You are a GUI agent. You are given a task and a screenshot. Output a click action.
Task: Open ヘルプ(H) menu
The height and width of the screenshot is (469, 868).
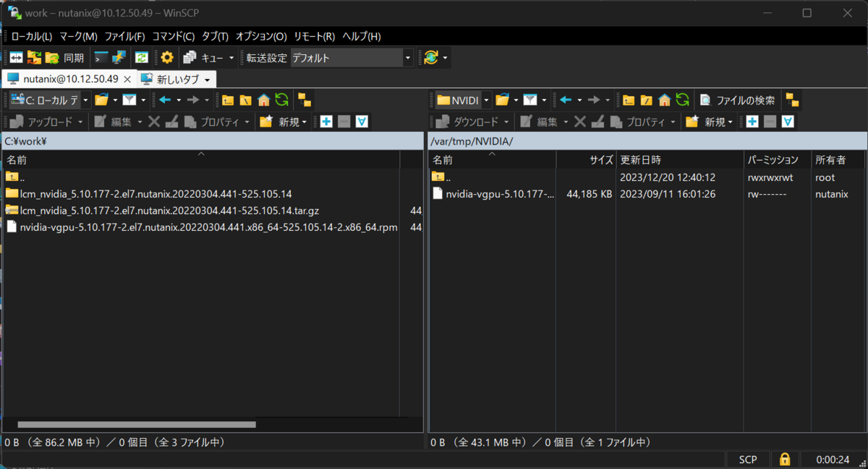tap(361, 36)
